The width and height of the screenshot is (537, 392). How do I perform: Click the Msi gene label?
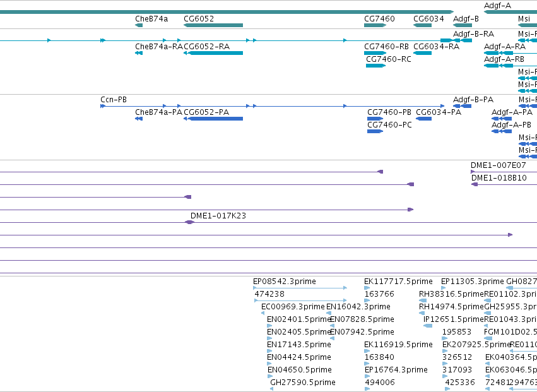click(x=524, y=19)
